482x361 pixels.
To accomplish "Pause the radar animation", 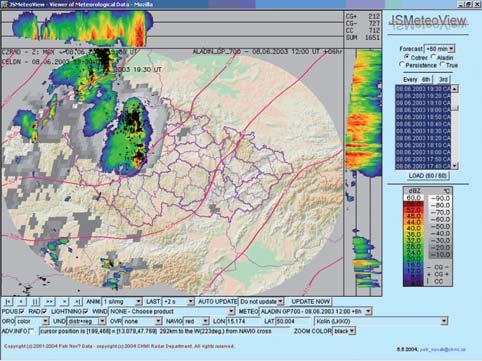I will 35,302.
